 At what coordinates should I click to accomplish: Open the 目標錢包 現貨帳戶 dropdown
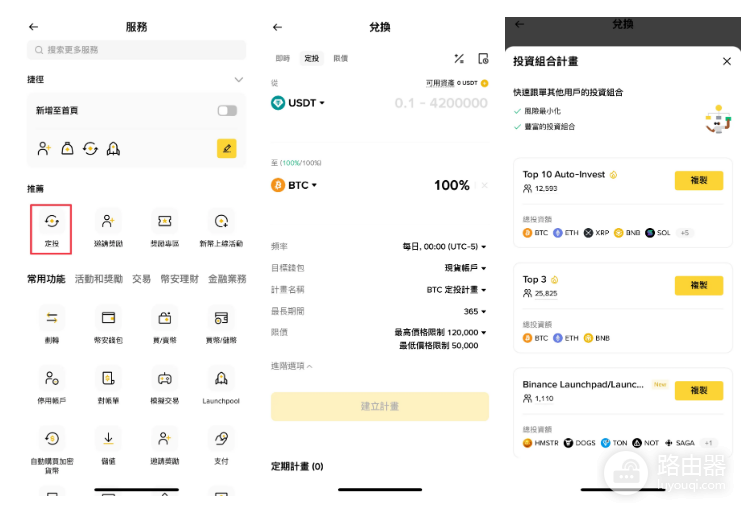(x=465, y=268)
